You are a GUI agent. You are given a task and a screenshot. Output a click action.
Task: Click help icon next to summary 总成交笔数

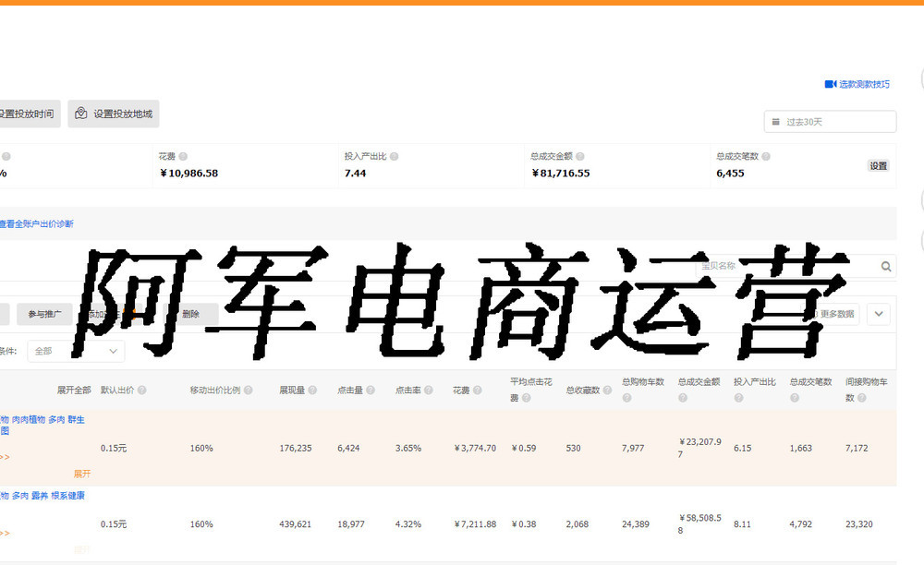click(x=766, y=157)
